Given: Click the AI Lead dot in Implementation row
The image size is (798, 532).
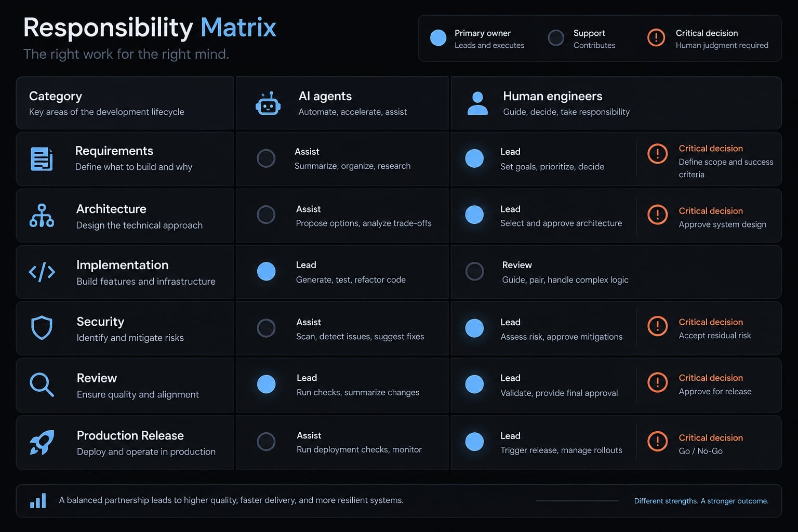Looking at the screenshot, I should click(x=266, y=271).
